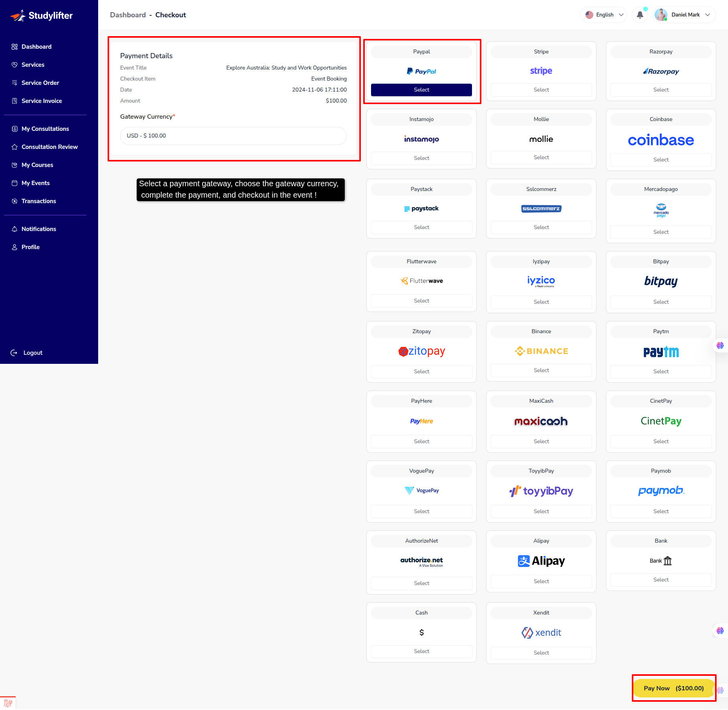Click the Paytm logo
This screenshot has height=710, width=728.
[661, 352]
